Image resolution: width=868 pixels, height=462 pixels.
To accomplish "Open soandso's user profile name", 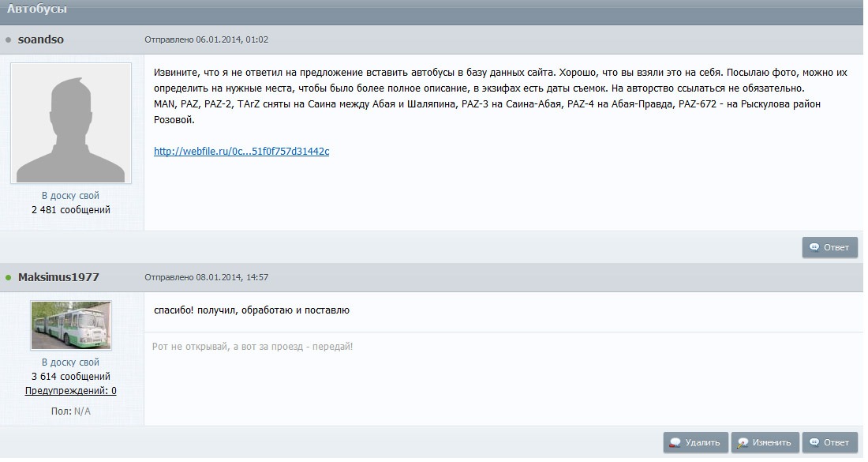I will [x=41, y=39].
